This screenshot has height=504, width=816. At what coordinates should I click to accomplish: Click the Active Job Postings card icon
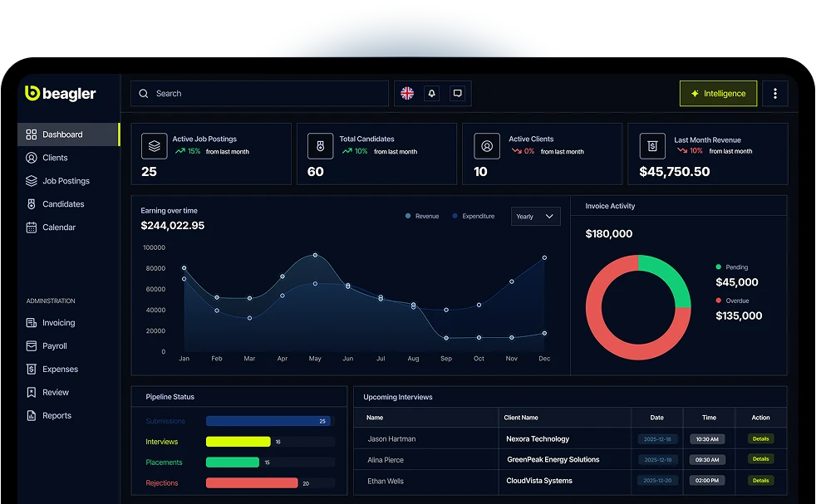[x=154, y=146]
